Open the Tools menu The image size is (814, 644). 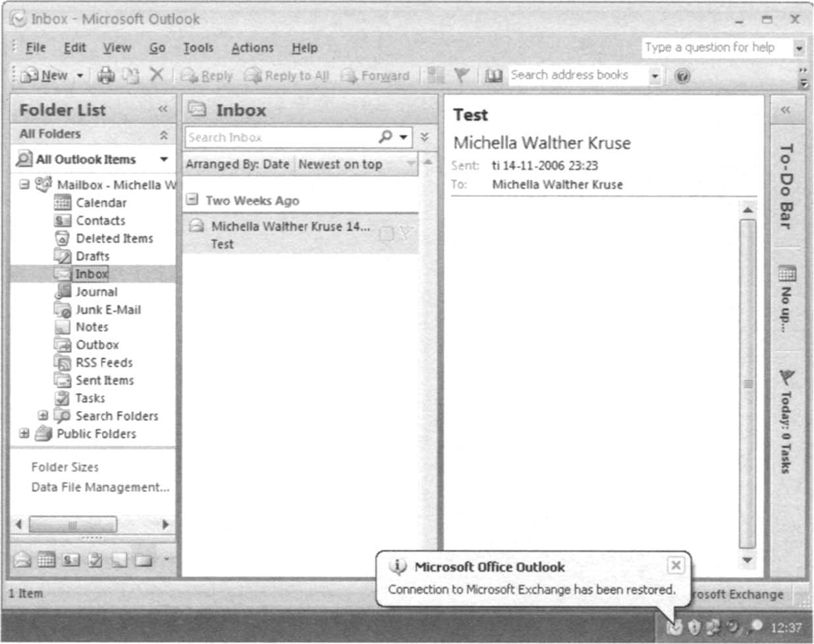(198, 47)
